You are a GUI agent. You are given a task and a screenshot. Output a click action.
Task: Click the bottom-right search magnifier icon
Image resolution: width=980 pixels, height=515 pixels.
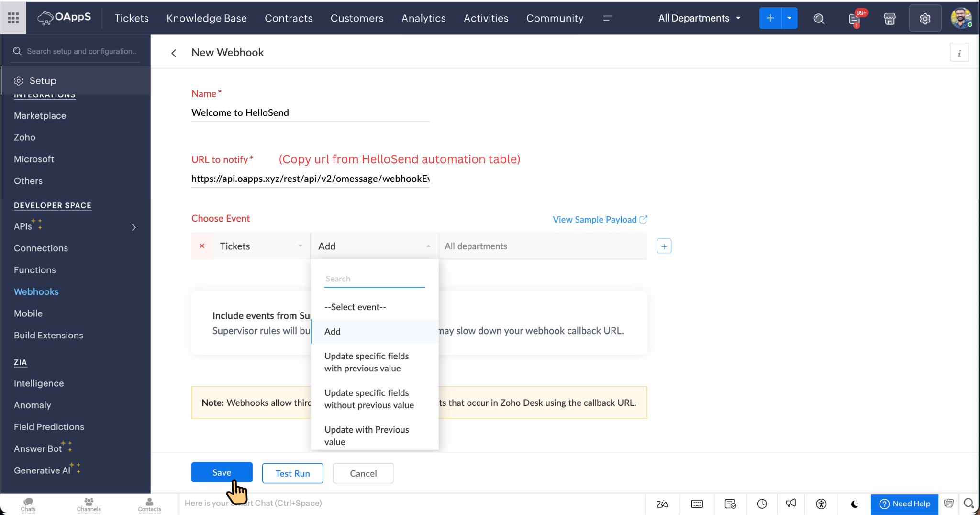(x=969, y=504)
